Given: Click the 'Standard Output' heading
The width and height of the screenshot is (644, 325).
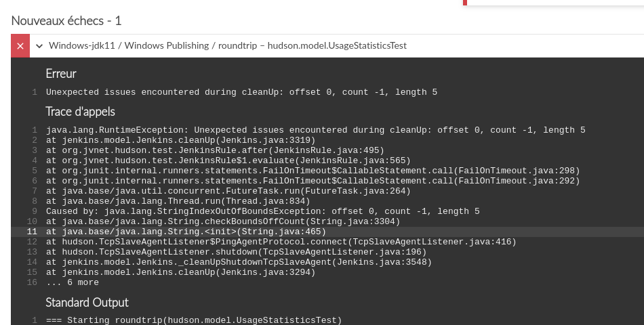Looking at the screenshot, I should coord(87,303).
